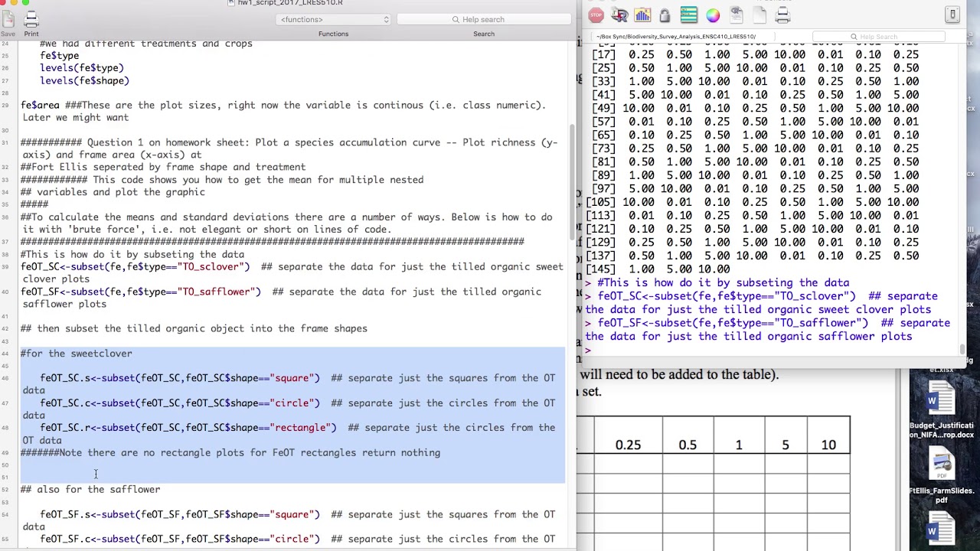Click '#for the sweetclover' comment line
This screenshot has height=551, width=980.
77,354
